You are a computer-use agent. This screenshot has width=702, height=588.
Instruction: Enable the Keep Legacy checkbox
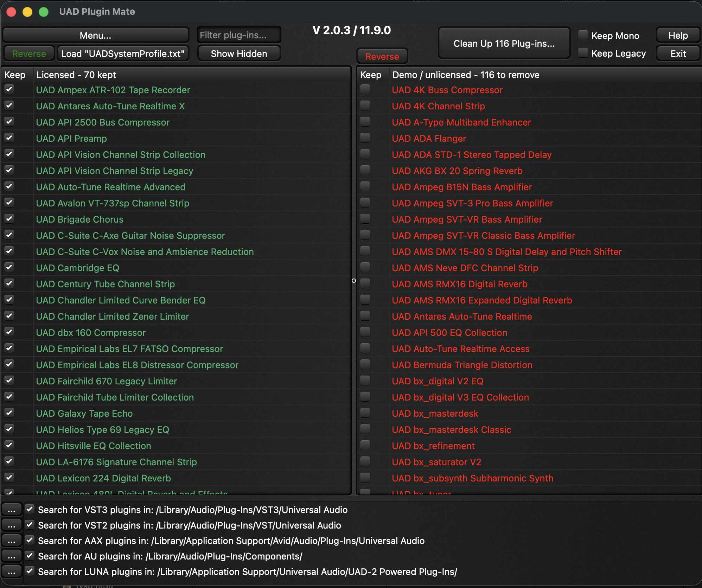point(583,53)
